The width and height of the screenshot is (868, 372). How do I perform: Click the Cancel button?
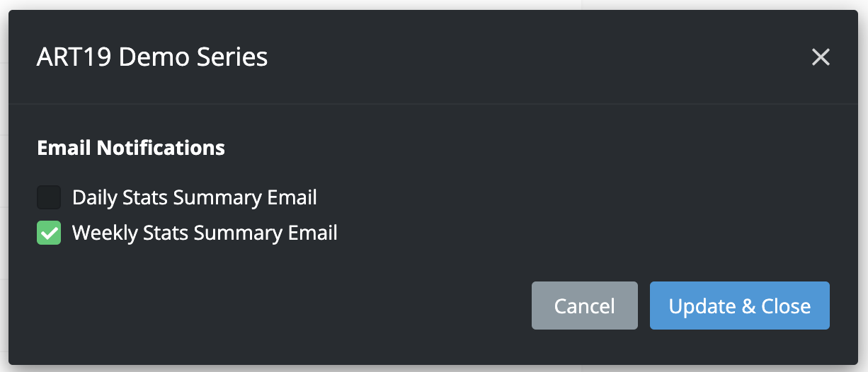point(584,306)
